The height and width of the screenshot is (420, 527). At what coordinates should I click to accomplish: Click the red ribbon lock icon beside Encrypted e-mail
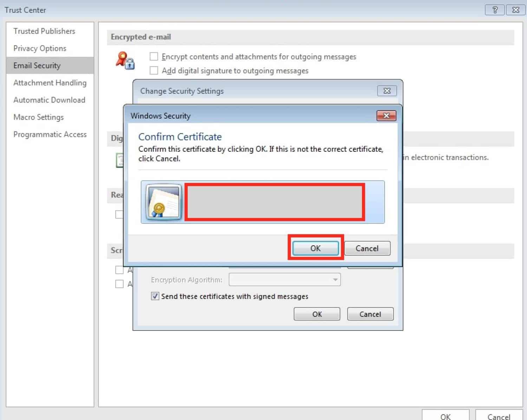point(125,62)
